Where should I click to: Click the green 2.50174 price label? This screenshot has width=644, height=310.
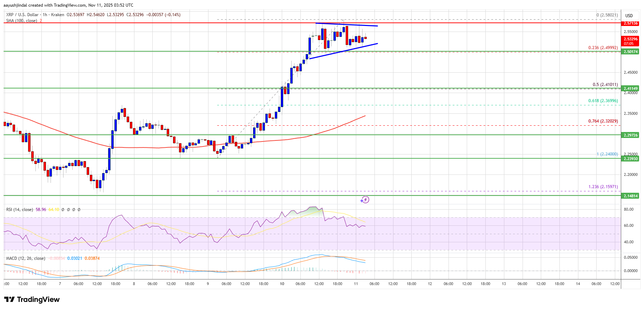630,52
